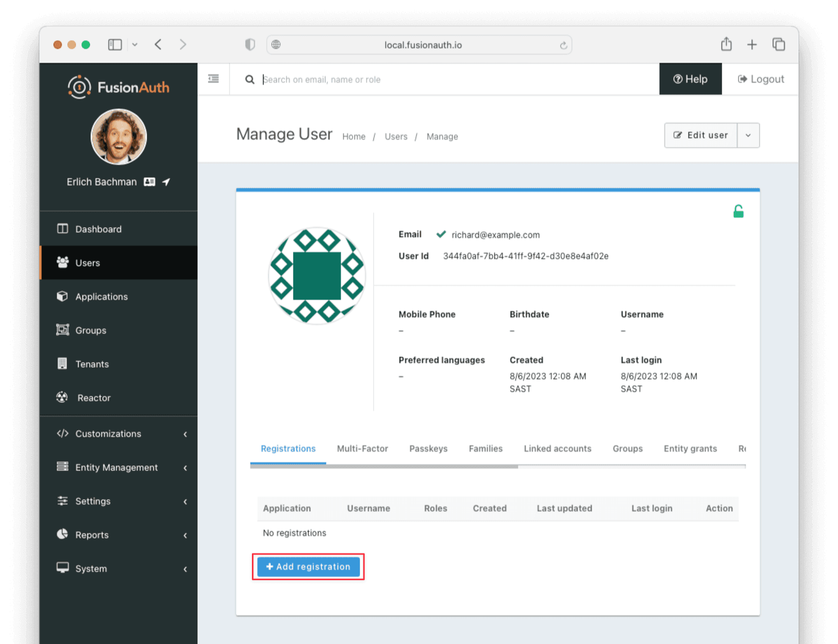Open Groups from the sidebar
This screenshot has width=838, height=644.
coord(90,330)
